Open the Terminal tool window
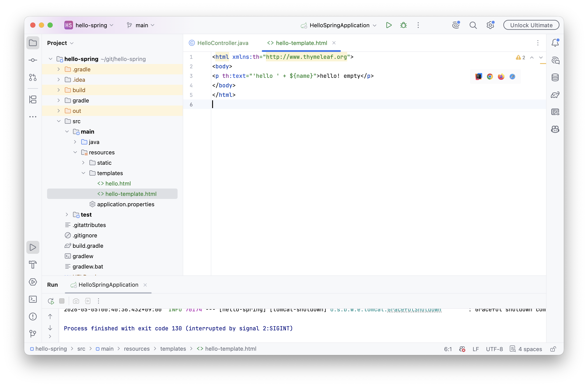This screenshot has height=387, width=588. click(33, 299)
